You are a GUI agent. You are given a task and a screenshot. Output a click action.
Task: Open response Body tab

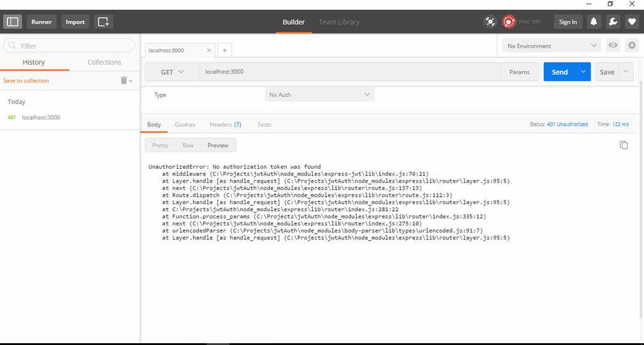(154, 124)
